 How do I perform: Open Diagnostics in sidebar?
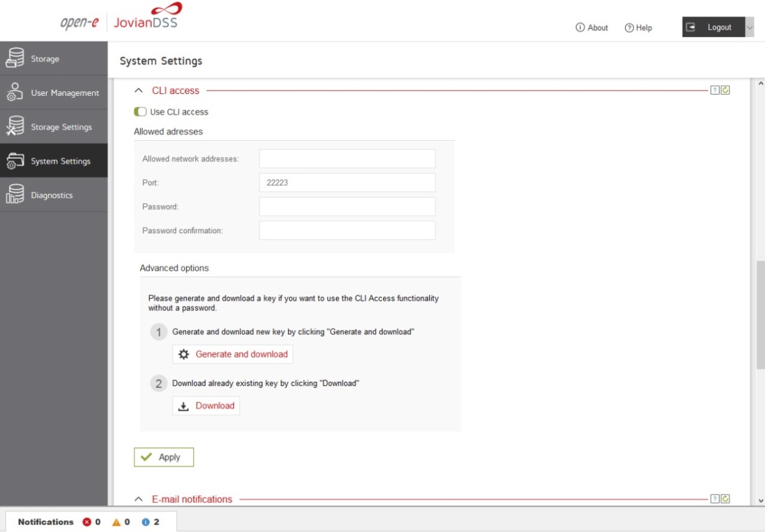54,195
